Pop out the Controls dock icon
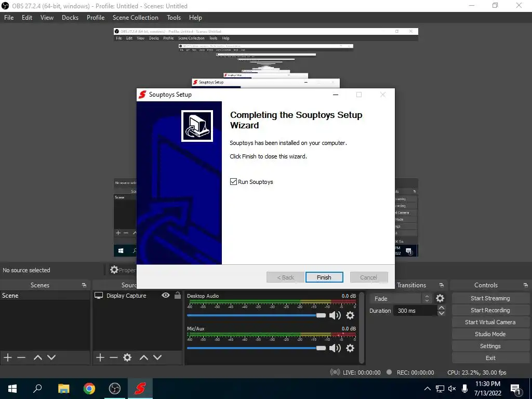This screenshot has height=399, width=532. [526, 285]
